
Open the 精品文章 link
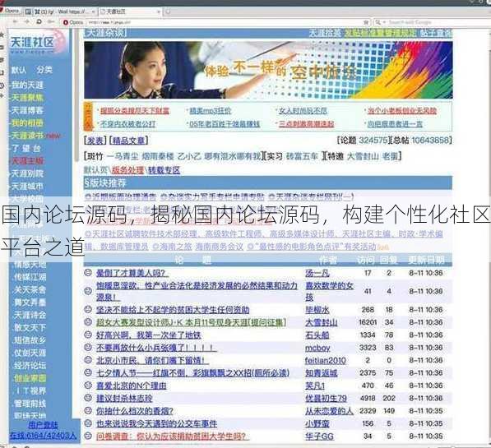pyautogui.click(x=128, y=141)
